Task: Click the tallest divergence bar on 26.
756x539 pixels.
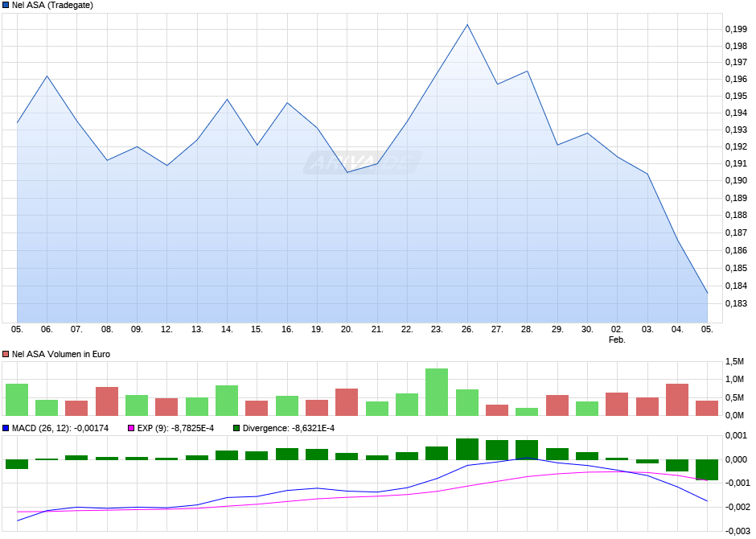Action: coord(467,450)
